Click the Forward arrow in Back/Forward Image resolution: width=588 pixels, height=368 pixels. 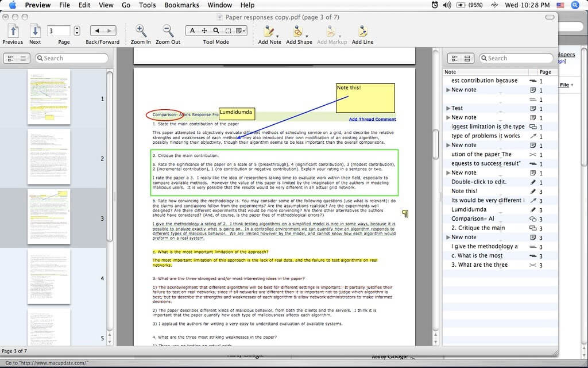pyautogui.click(x=109, y=31)
